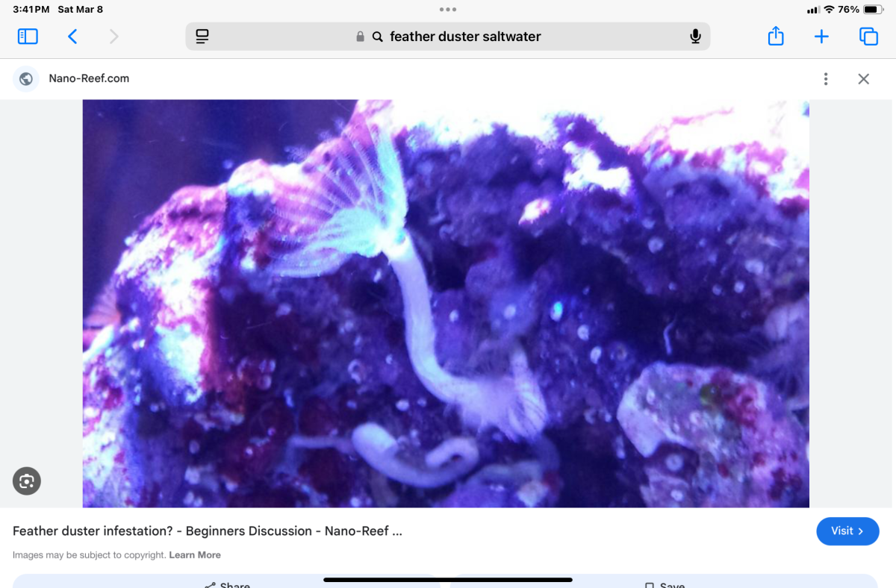Screen dimensions: 896x588
Task: Open the Learn More copyright link
Action: (195, 555)
